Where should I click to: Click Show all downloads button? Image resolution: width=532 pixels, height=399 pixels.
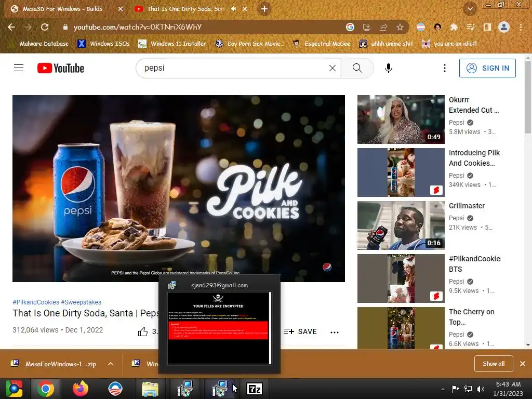tap(494, 364)
